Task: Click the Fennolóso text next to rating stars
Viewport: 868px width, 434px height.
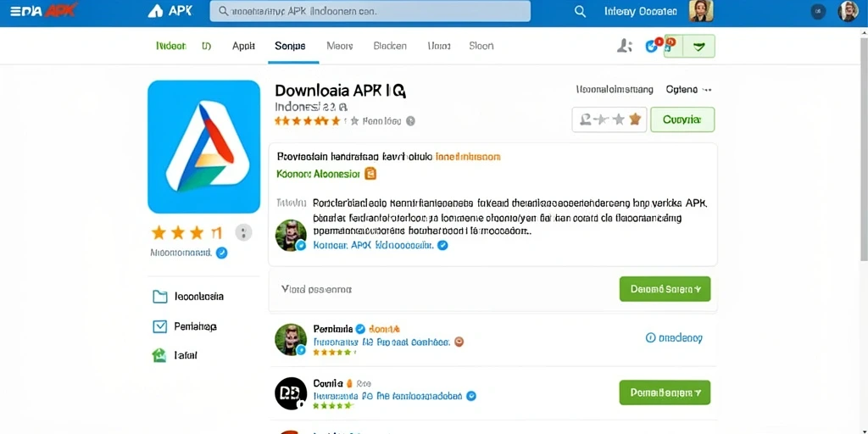Action: click(x=381, y=120)
